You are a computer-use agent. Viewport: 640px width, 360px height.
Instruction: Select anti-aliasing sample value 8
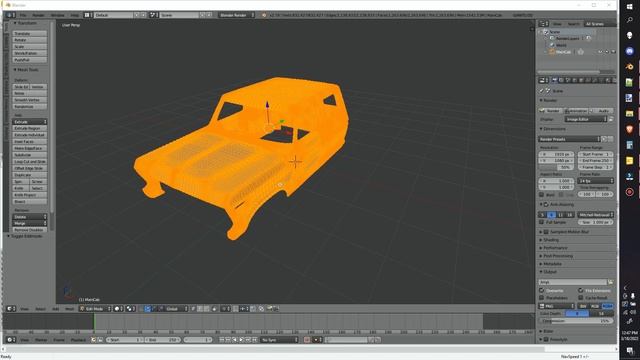tap(551, 215)
